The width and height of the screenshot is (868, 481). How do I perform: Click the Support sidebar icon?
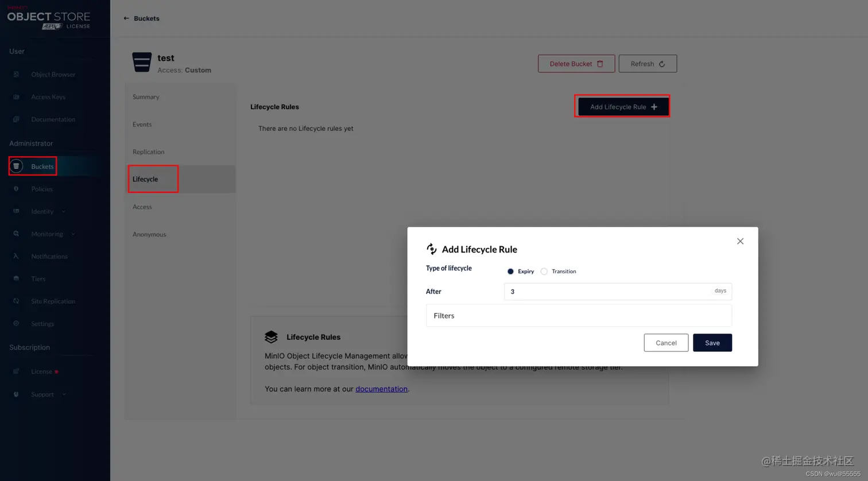coord(16,394)
